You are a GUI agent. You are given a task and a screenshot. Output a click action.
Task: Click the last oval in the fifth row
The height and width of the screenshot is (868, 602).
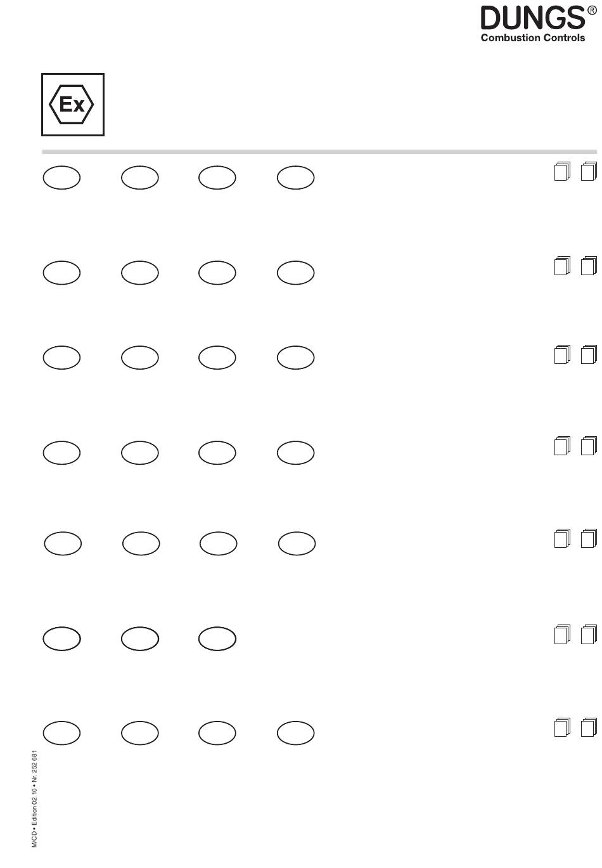tap(297, 543)
